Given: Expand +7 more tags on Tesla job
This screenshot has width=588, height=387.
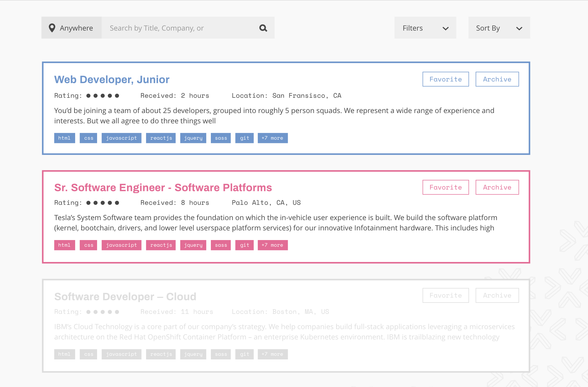Looking at the screenshot, I should tap(272, 245).
